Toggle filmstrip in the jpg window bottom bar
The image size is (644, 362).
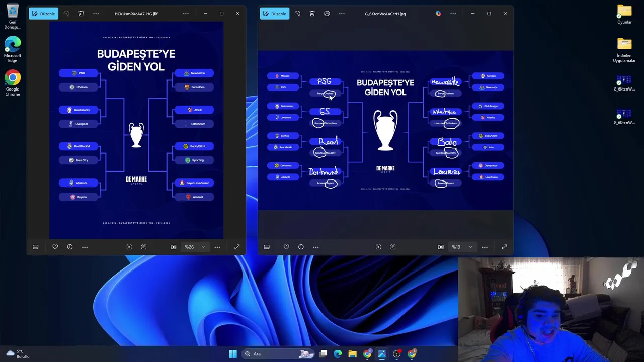[267, 247]
